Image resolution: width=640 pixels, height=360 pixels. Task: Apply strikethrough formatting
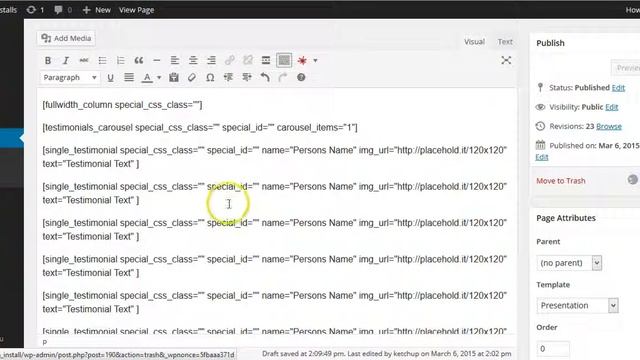tap(84, 60)
